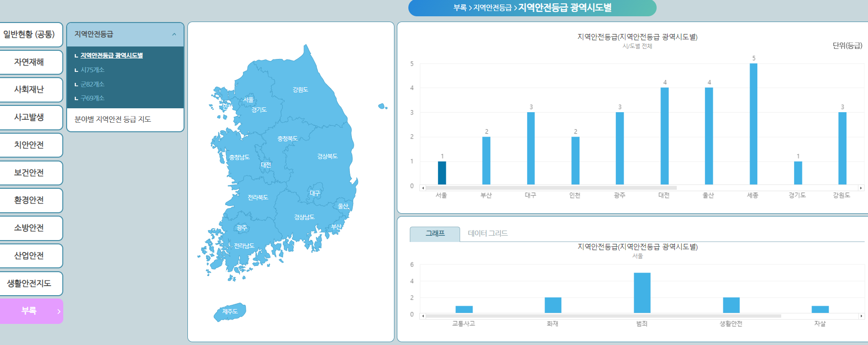Click the 생활안전 bar in bottom chart
This screenshot has width=868, height=345.
click(731, 305)
